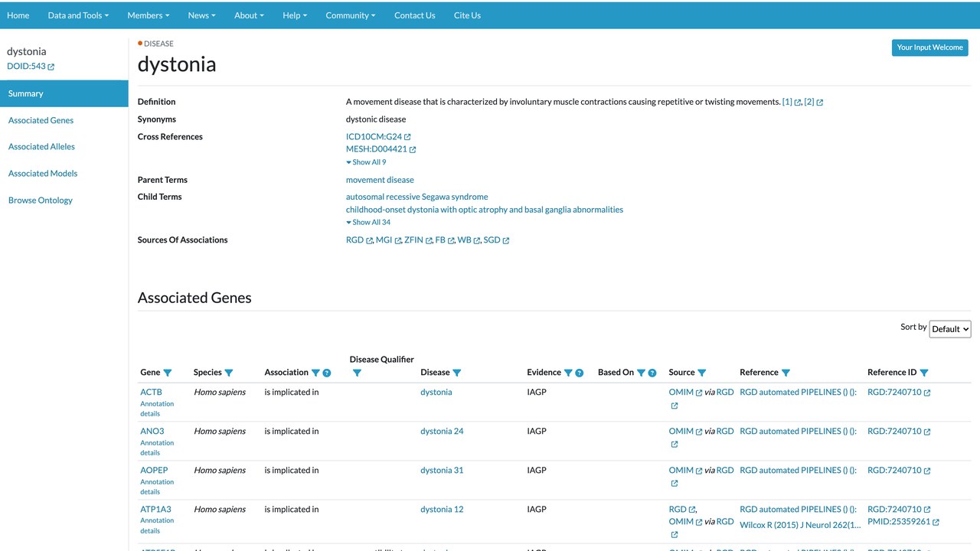Select Associated Alleles in the sidebar
The height and width of the screenshot is (551, 980).
click(x=41, y=147)
